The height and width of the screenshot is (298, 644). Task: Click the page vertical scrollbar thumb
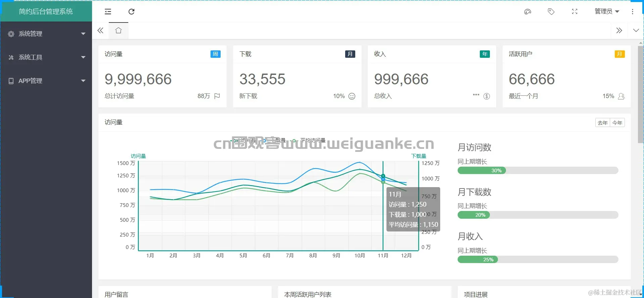(x=641, y=95)
